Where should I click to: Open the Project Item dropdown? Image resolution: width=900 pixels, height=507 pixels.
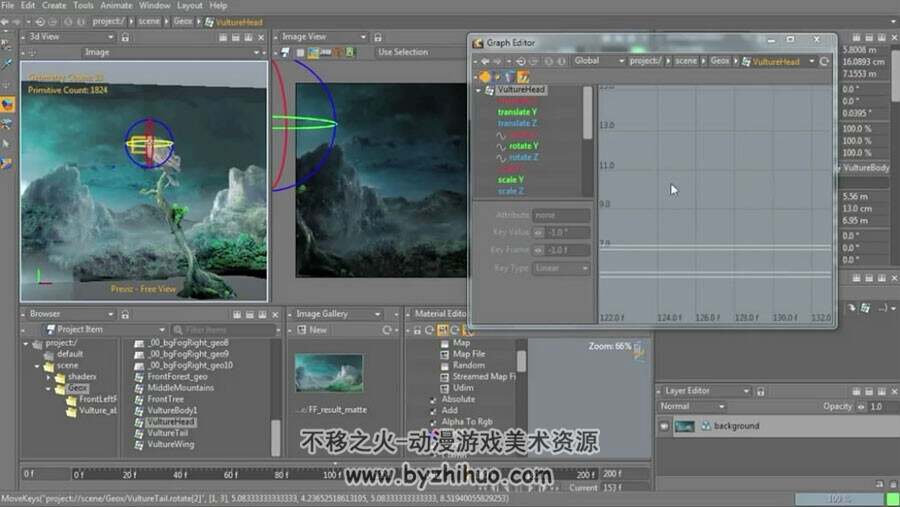(106, 330)
